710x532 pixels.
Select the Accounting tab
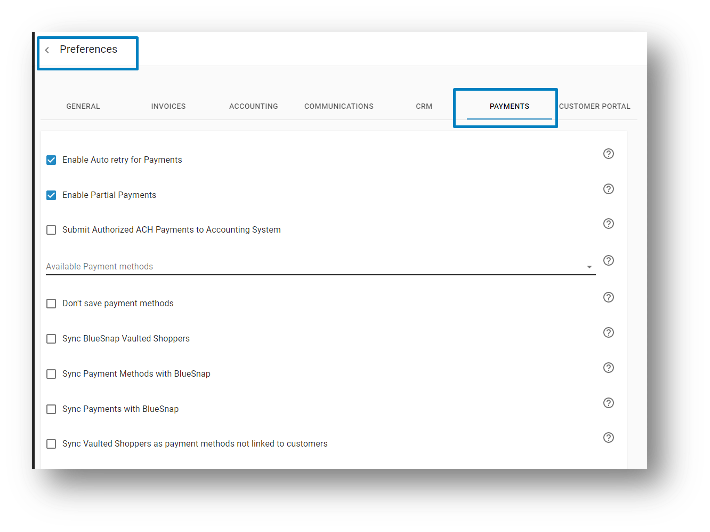pos(253,106)
